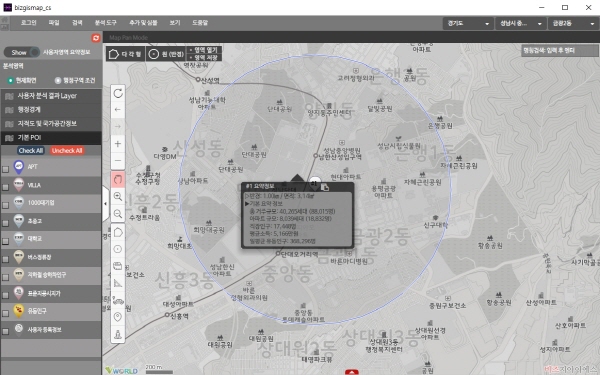Click the Uncheck All button

[x=67, y=151]
